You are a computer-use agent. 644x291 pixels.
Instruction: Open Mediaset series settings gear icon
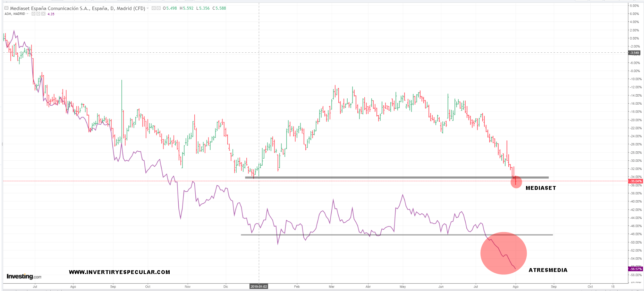[159, 8]
